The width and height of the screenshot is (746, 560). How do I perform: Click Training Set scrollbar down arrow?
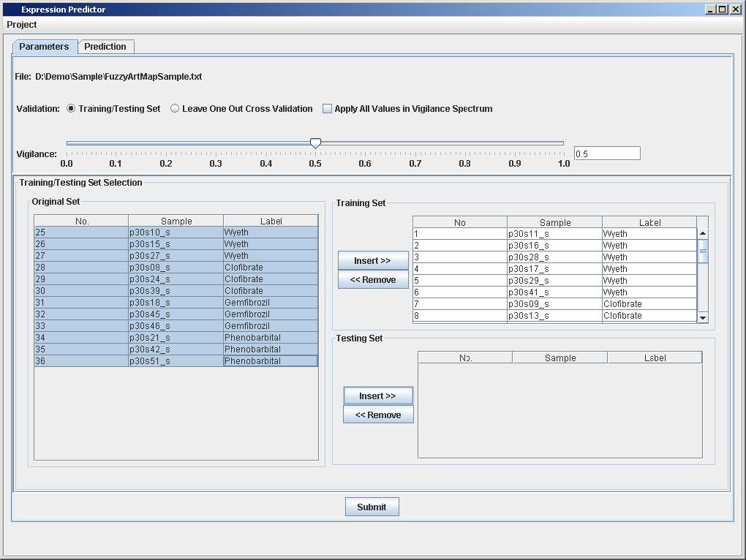[703, 318]
